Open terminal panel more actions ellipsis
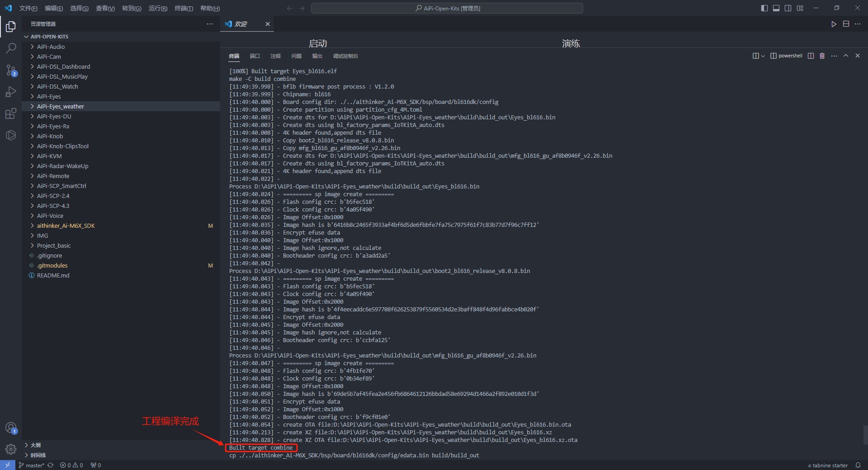 point(834,56)
